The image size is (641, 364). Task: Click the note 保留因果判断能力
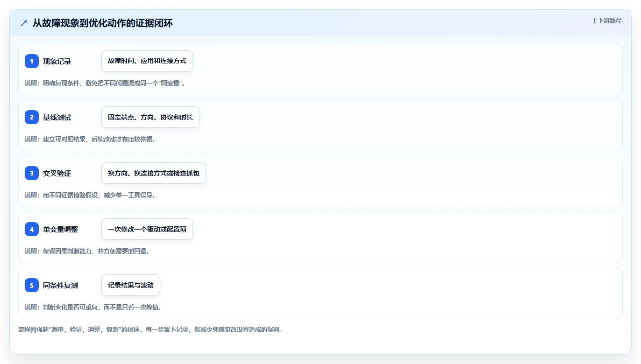coord(87,251)
